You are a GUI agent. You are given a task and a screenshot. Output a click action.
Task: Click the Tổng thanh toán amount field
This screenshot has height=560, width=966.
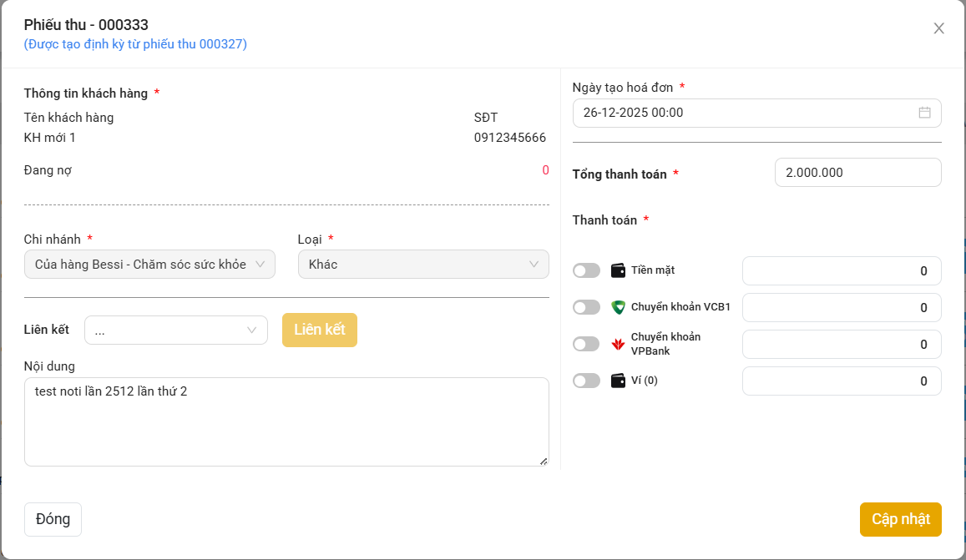(857, 173)
